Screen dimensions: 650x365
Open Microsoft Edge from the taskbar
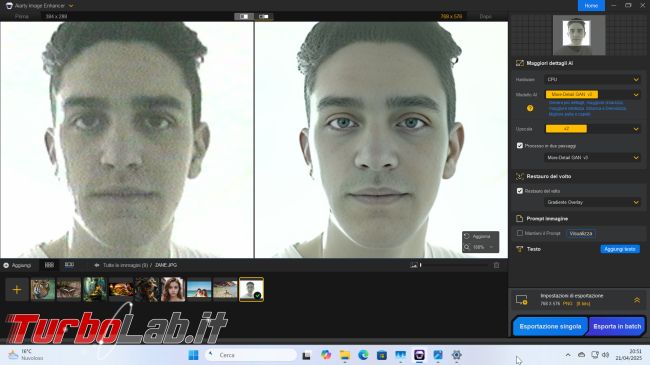pos(363,355)
